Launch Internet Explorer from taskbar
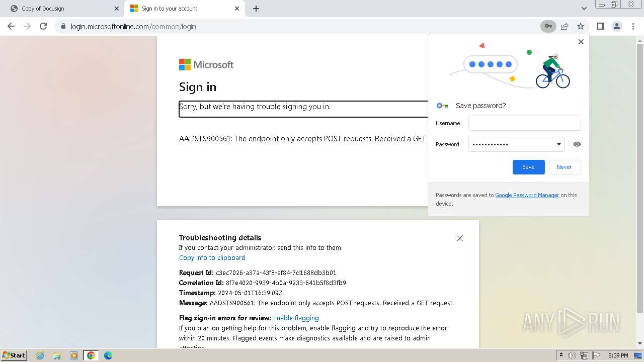The image size is (644, 362). 40,355
